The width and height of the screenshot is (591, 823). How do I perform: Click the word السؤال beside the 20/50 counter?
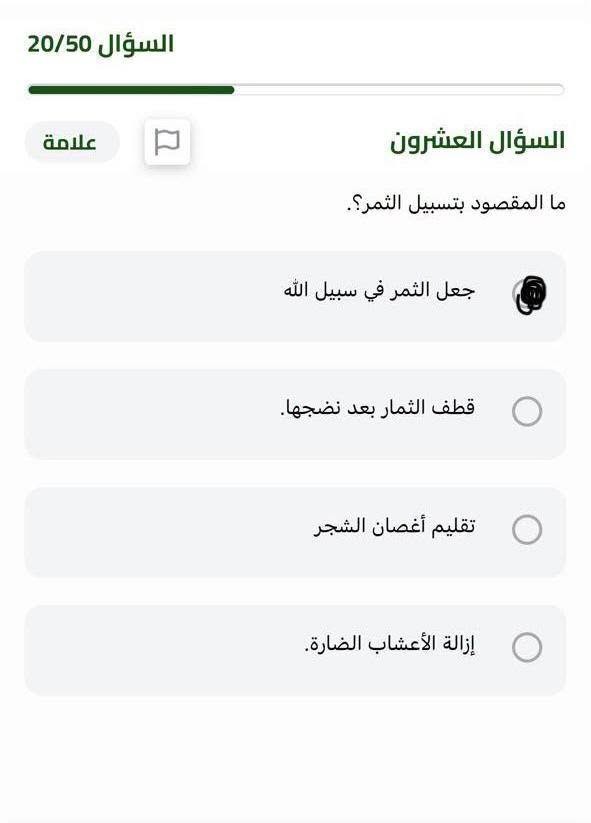(136, 44)
